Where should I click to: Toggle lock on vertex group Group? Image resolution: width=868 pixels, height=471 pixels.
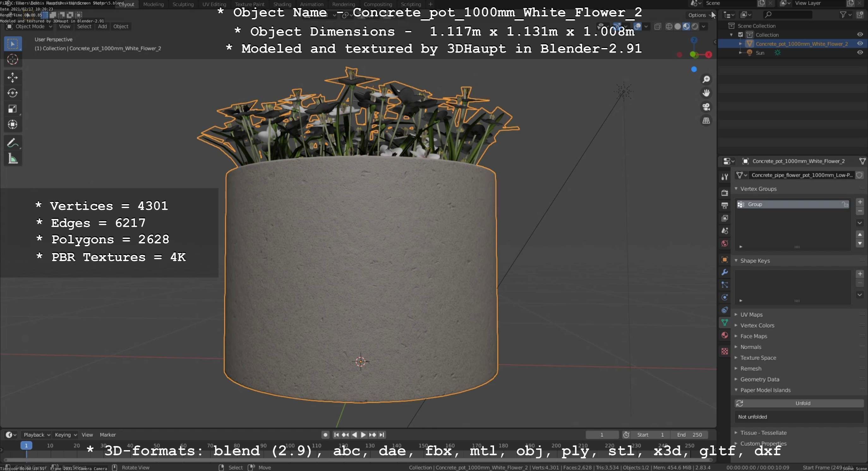pyautogui.click(x=845, y=204)
